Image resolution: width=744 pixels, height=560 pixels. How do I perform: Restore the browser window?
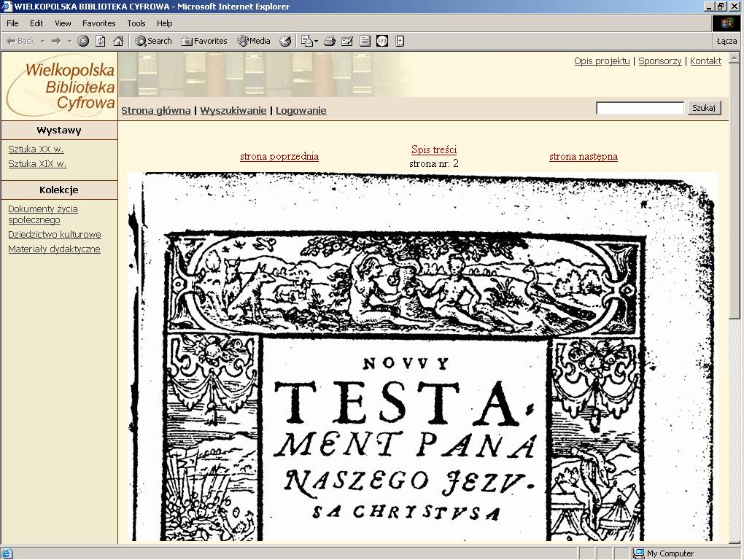click(721, 6)
